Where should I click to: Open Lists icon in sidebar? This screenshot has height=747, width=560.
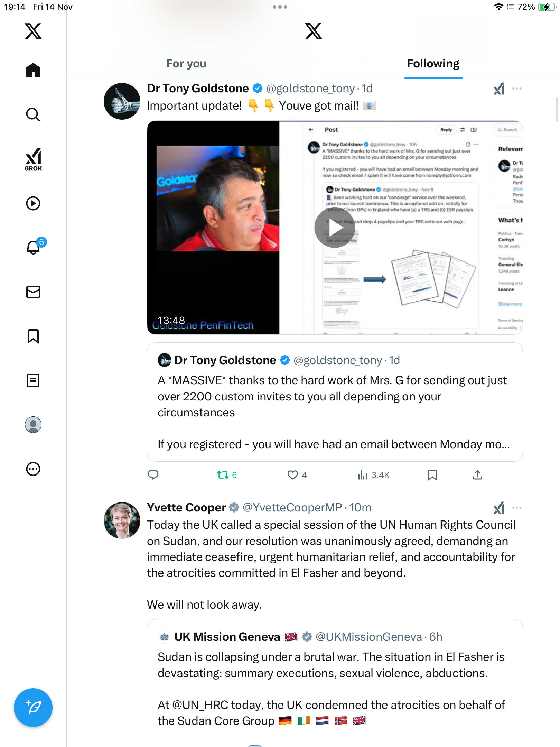(33, 380)
